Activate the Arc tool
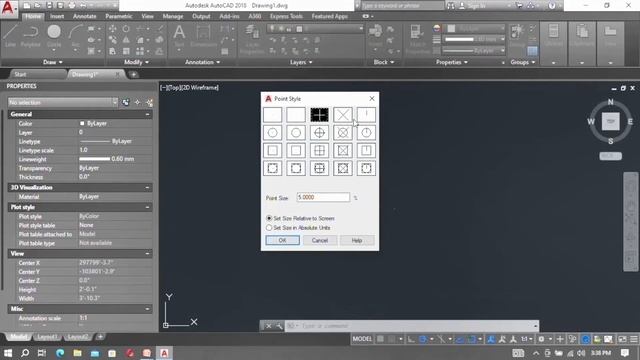 [75, 36]
